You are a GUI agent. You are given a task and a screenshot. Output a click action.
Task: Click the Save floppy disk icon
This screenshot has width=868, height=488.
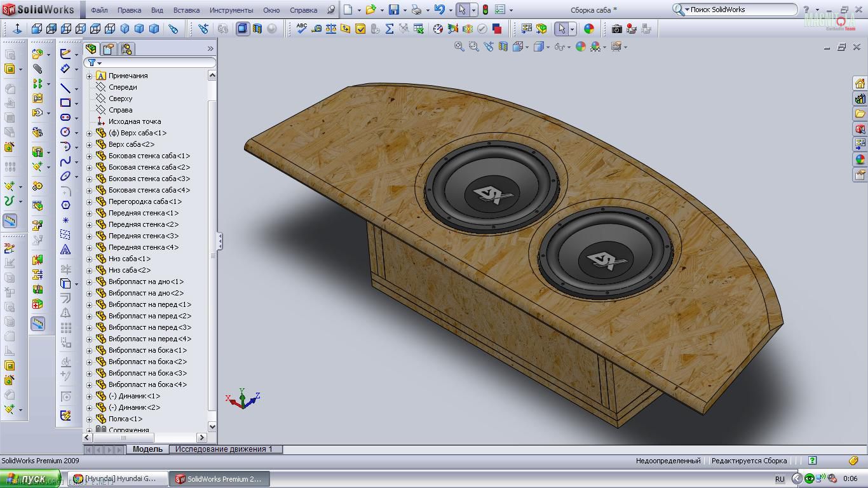click(x=394, y=10)
